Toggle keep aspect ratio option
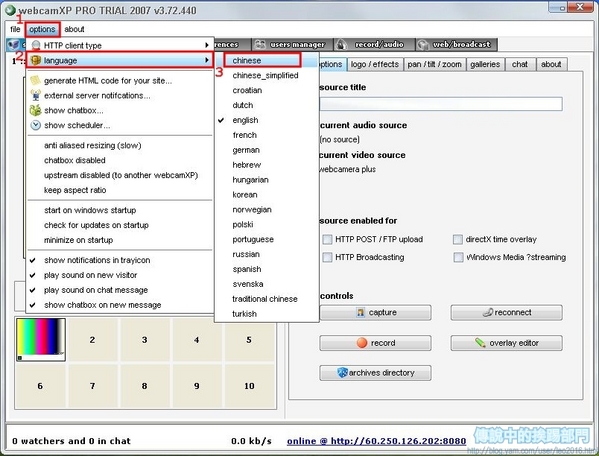The image size is (599, 456). pyautogui.click(x=120, y=190)
